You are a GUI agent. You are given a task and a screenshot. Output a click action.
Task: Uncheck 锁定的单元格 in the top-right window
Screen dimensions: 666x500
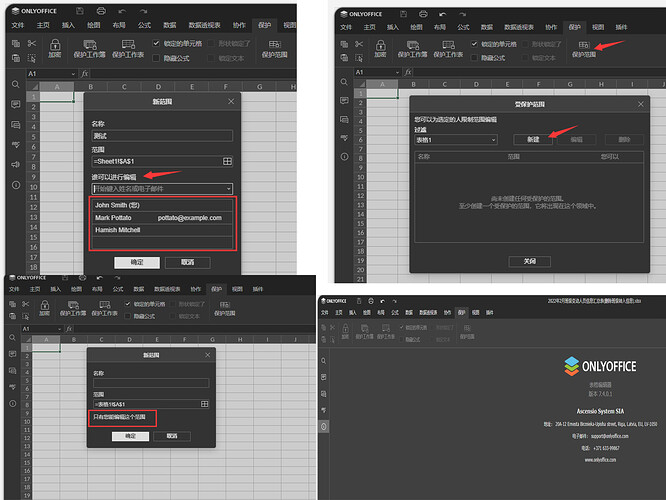pos(474,44)
